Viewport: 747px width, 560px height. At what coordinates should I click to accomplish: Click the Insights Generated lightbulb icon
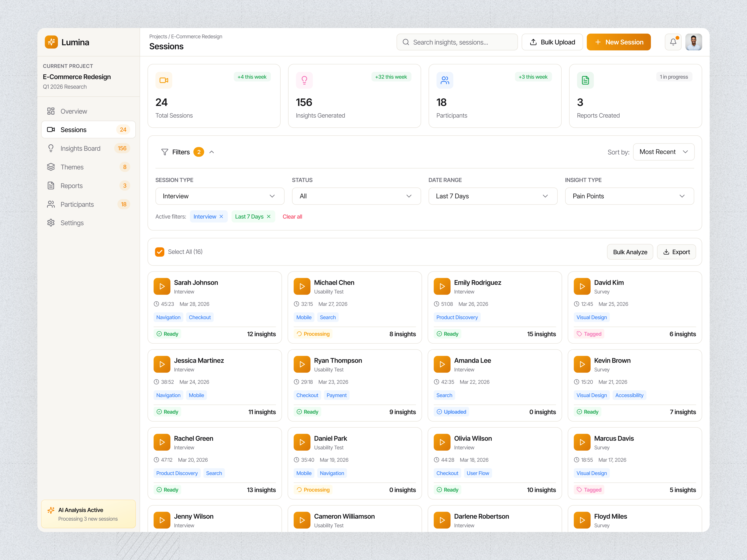[304, 80]
